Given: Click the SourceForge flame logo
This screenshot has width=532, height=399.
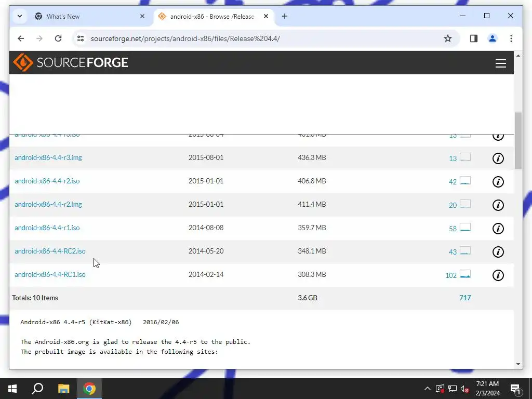Looking at the screenshot, I should point(23,62).
